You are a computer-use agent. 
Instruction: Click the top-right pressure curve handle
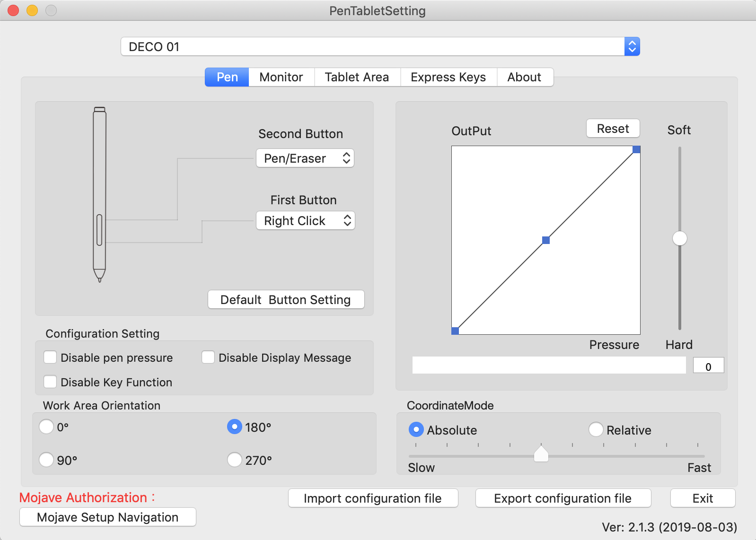636,149
